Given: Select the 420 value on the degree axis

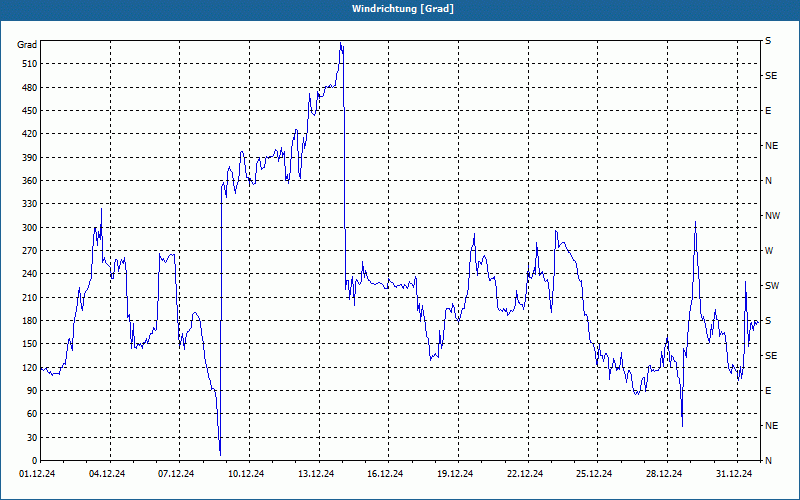Looking at the screenshot, I should 30,134.
